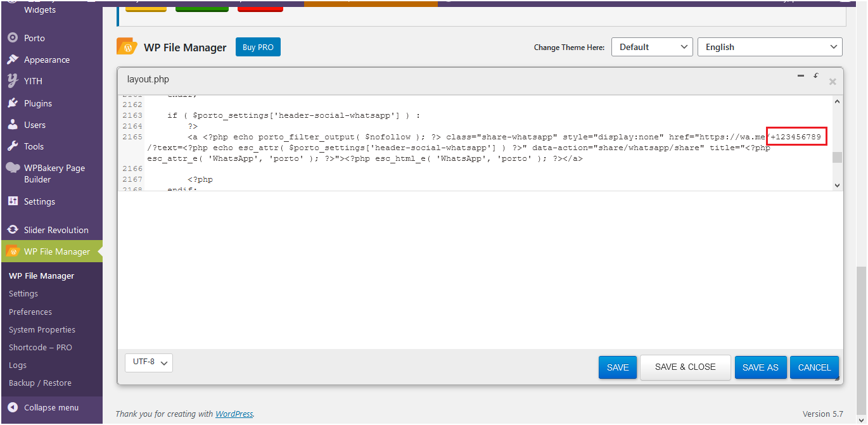The height and width of the screenshot is (425, 868).
Task: Click the SAVE & CLOSE button
Action: click(x=685, y=367)
